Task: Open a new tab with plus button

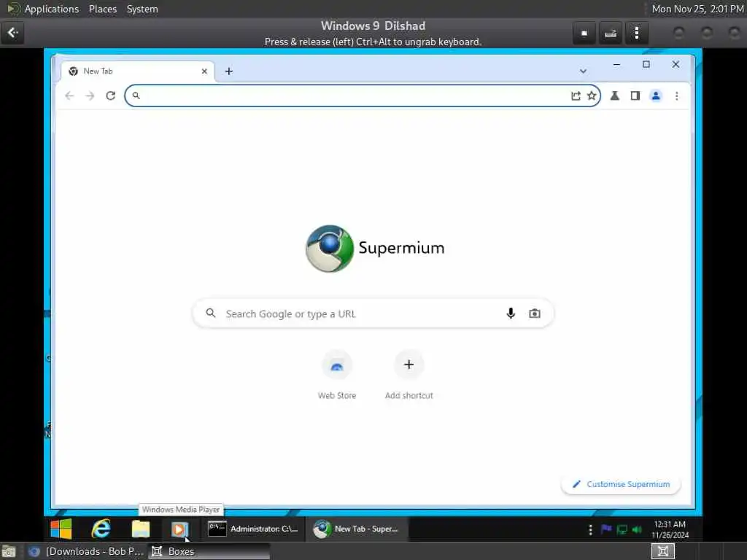Action: [x=228, y=71]
